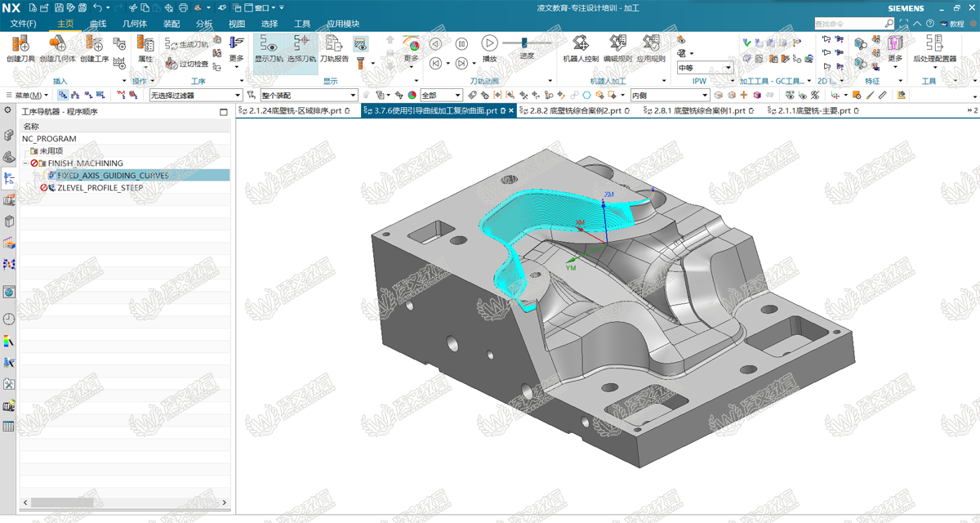Select the NC_PROGRAM root node
This screenshot has width=980, height=523.
49,139
